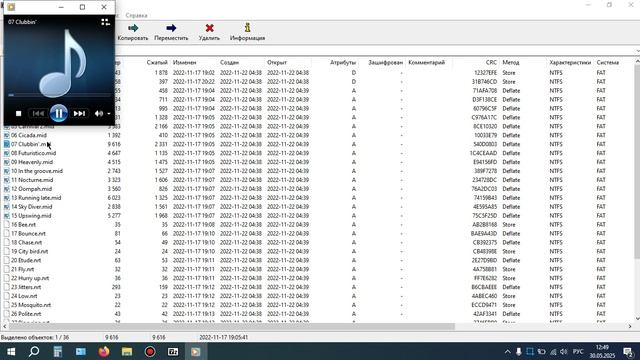Screen dimensions: 640x360
Task: Open File Explorer from the taskbar
Action: 127,351
